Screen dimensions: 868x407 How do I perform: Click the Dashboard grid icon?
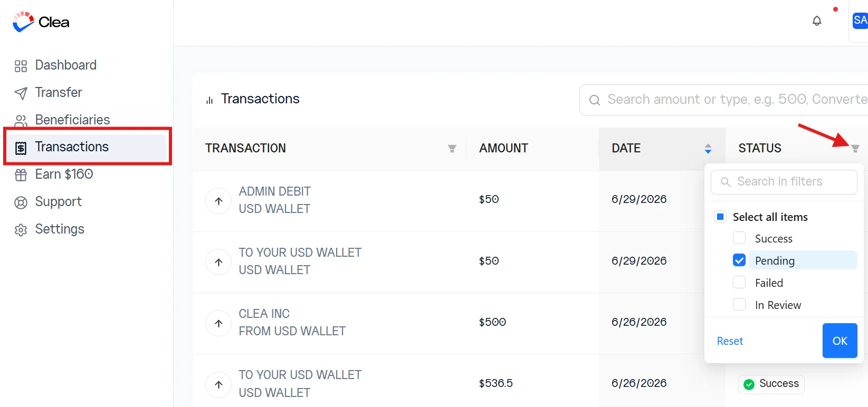point(21,66)
